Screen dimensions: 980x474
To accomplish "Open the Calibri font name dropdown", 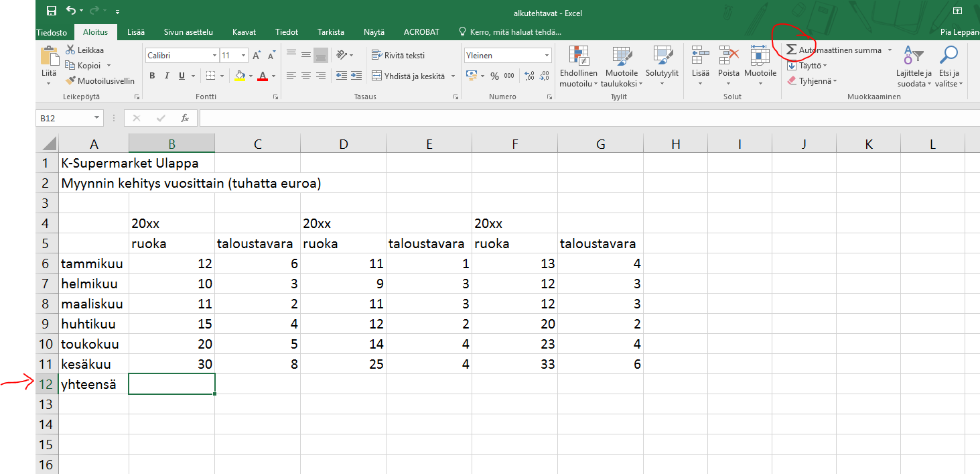I will tap(215, 56).
